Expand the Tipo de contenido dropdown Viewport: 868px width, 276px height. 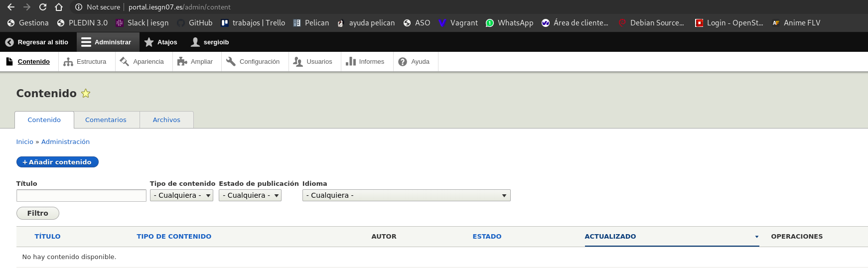[x=181, y=195]
